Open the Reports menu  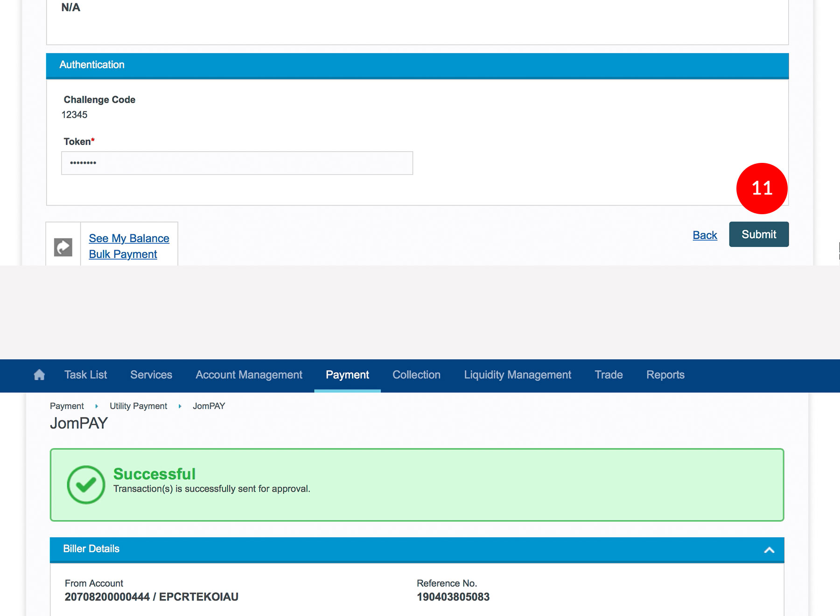pos(665,375)
